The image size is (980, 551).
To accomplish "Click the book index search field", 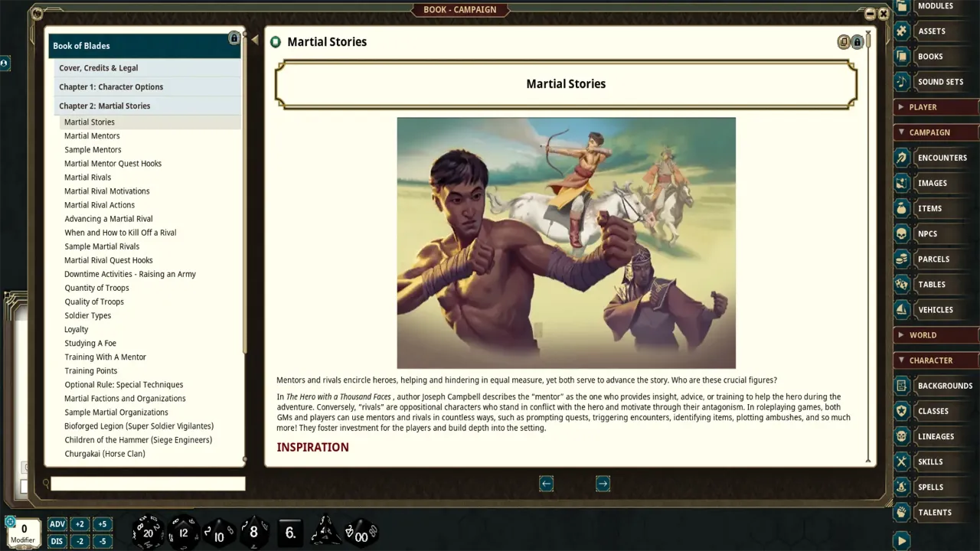I will pos(148,484).
